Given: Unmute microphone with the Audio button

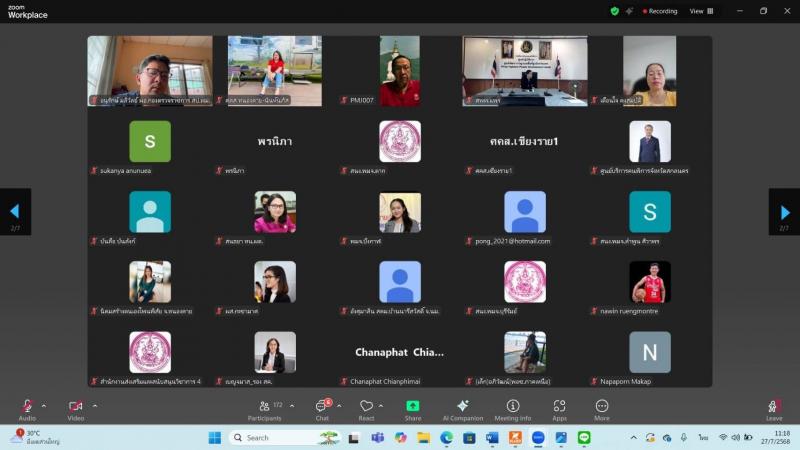Looking at the screenshot, I should (27, 410).
